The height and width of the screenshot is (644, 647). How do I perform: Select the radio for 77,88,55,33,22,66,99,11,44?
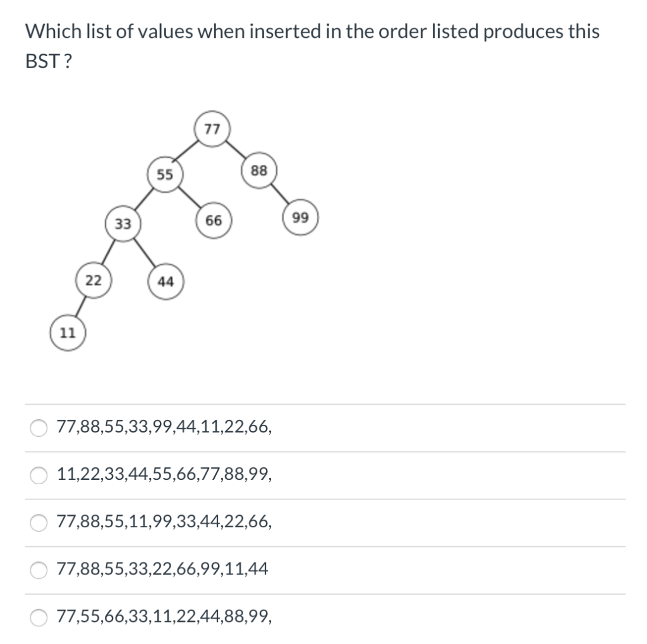coord(38,569)
